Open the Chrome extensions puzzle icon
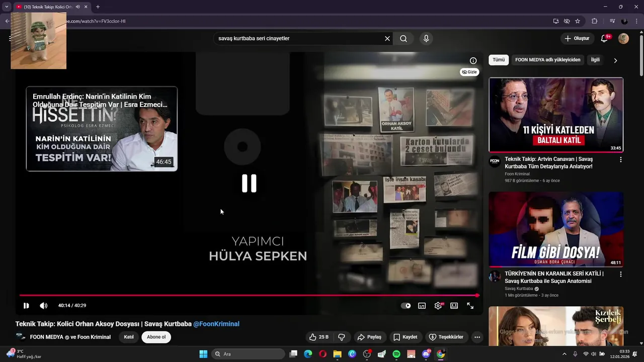This screenshot has width=644, height=362. pyautogui.click(x=595, y=21)
